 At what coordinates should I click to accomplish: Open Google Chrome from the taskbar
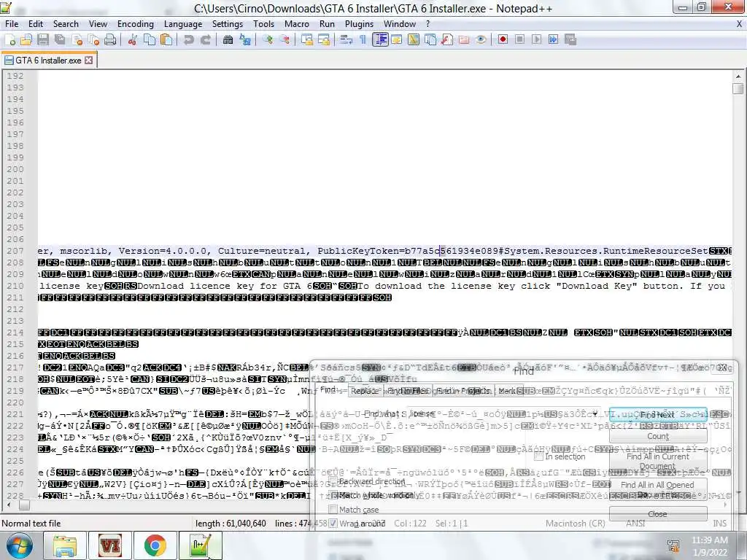pos(155,545)
